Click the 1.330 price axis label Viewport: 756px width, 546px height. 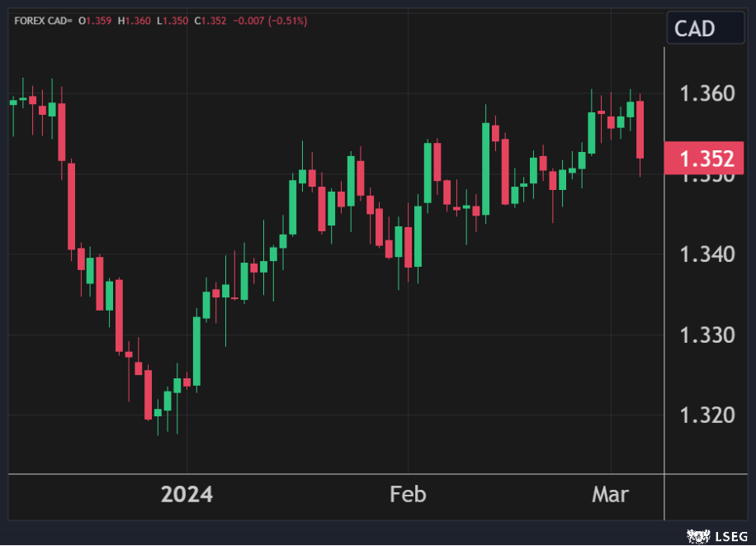tap(706, 335)
